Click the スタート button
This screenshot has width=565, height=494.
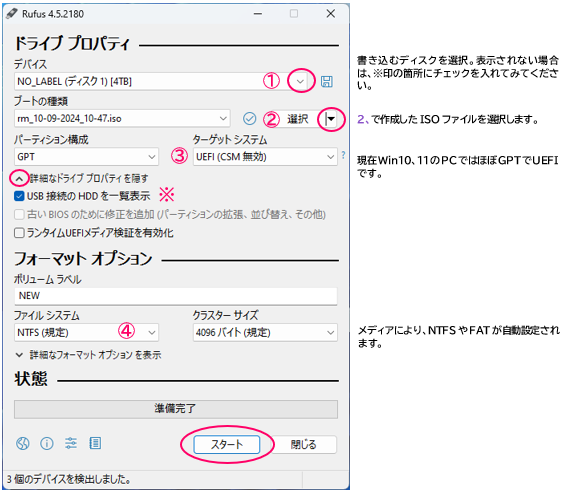(x=227, y=444)
